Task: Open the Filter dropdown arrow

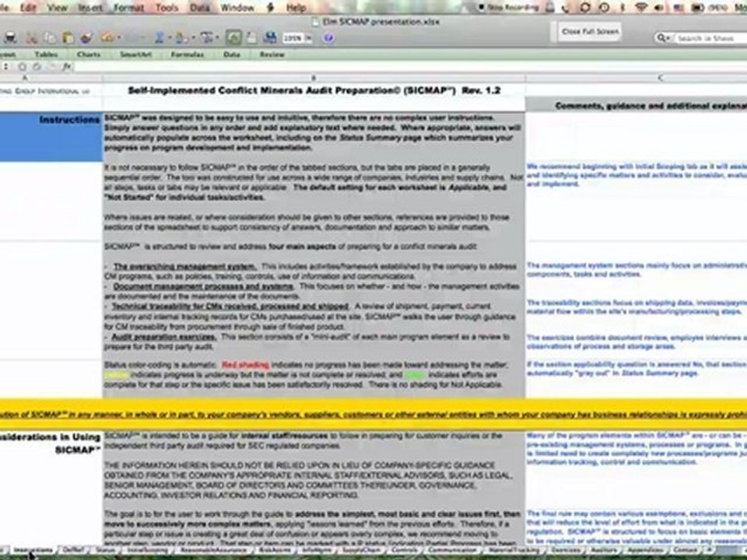Action: 218,38
